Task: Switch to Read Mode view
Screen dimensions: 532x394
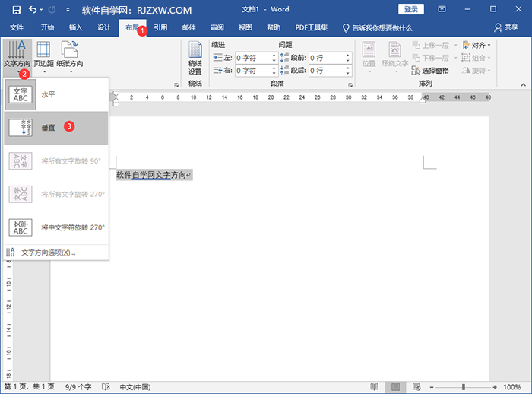Action: [374, 387]
